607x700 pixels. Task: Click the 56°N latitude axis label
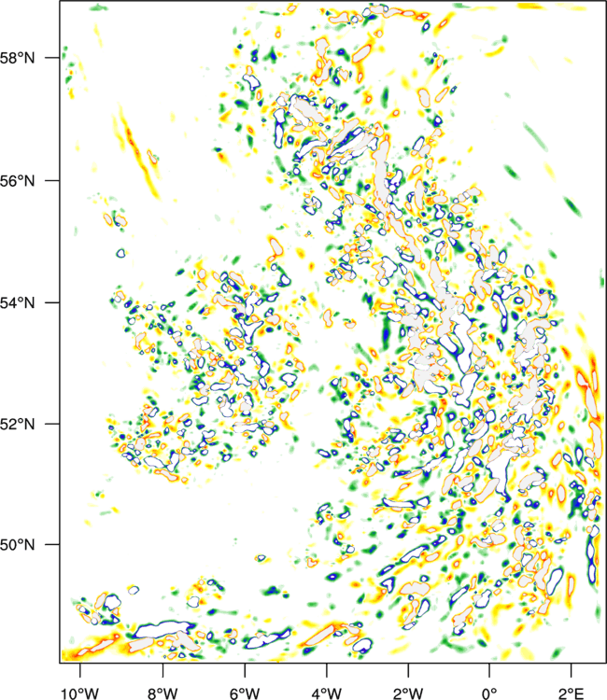17,181
